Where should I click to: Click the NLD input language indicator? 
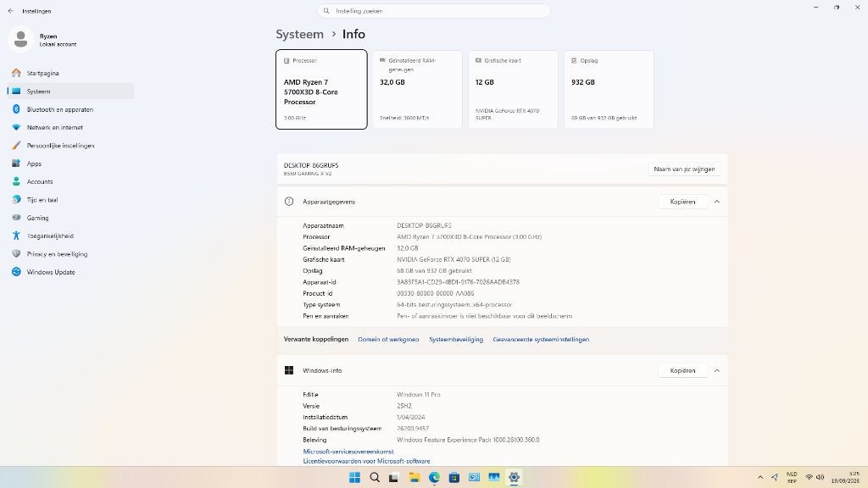point(793,478)
